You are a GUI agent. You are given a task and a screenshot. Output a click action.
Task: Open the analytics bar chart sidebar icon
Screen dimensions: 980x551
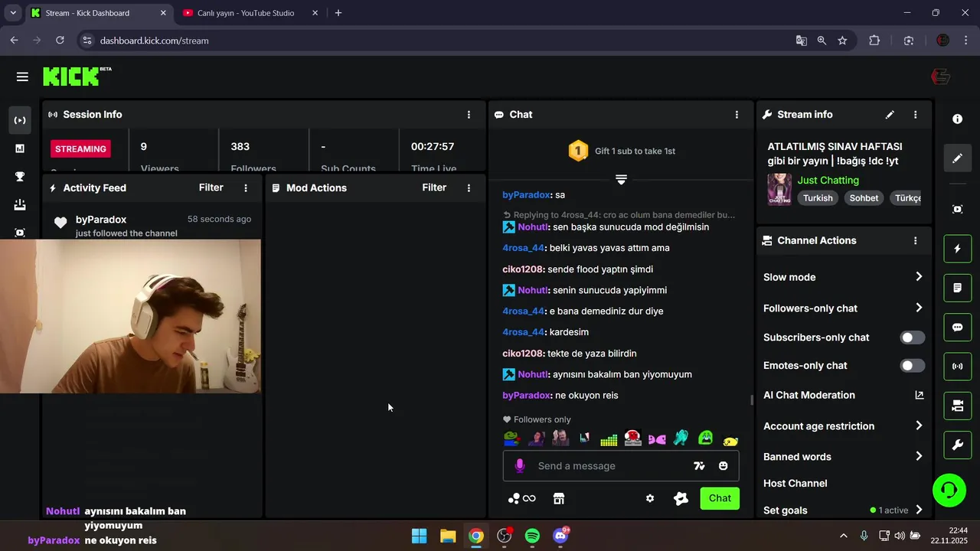click(20, 148)
